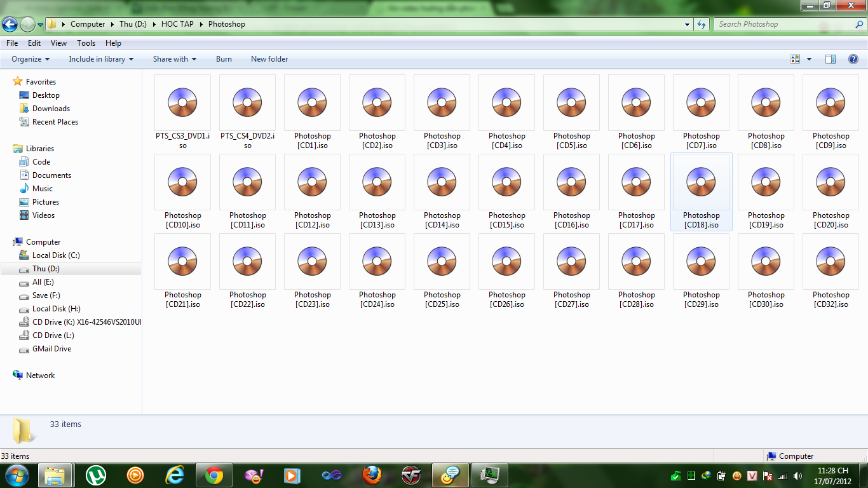Click the Back navigation arrow
The height and width of the screenshot is (488, 868).
(10, 24)
